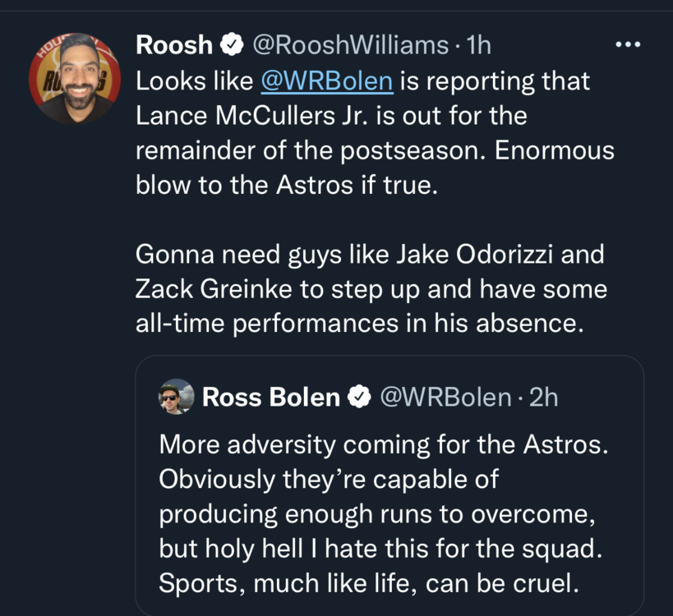The height and width of the screenshot is (616, 673).
Task: Click the 'all-time performances in his absence' line
Action: tap(359, 324)
